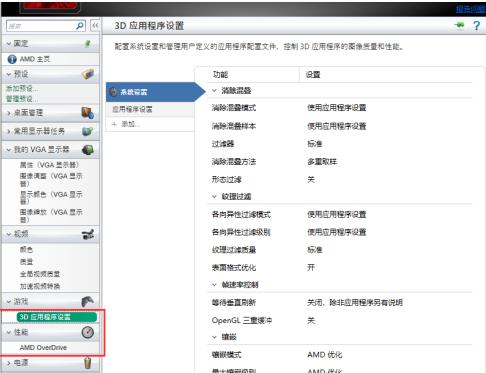Open 质量 under 视频
This screenshot has height=373, width=486.
(x=26, y=262)
